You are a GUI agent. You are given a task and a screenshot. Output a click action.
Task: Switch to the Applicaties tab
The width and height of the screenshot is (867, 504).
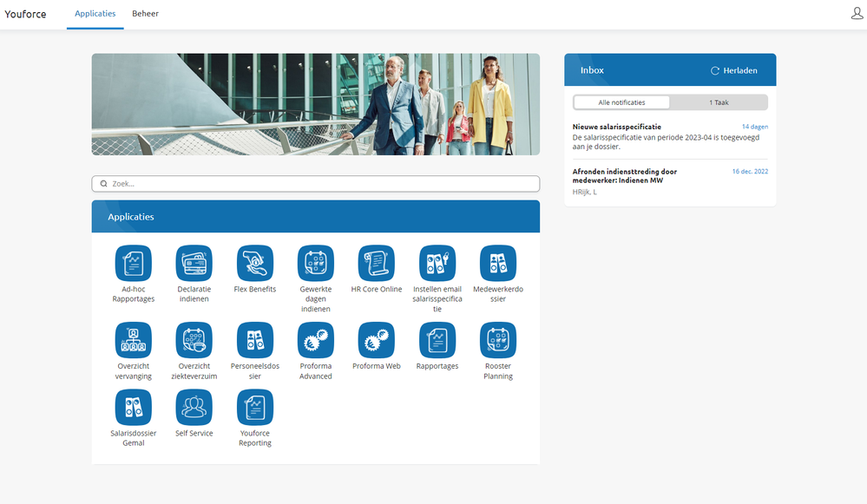[x=95, y=14]
